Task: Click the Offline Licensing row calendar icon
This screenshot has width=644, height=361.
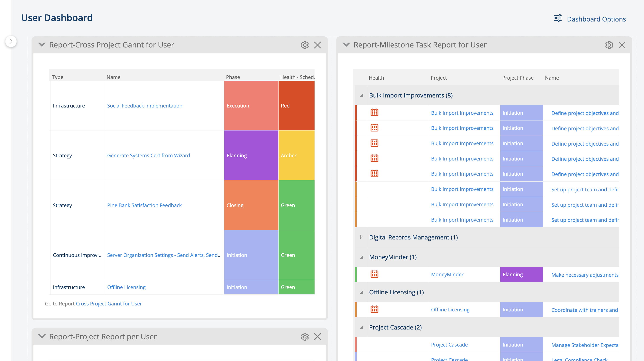Action: click(374, 309)
